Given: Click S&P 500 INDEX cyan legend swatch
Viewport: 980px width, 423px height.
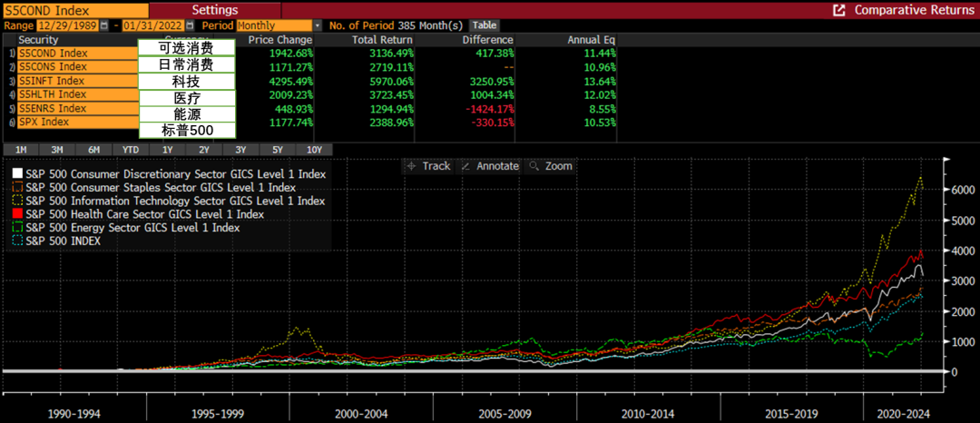Looking at the screenshot, I should pyautogui.click(x=17, y=241).
